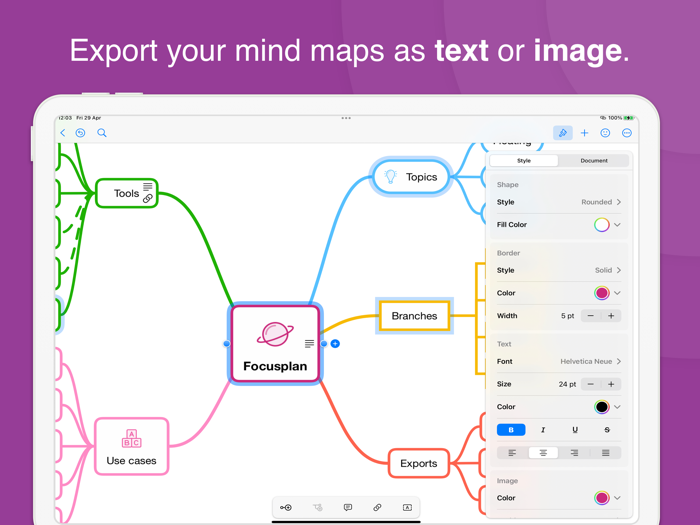The image size is (700, 525).
Task: Open the link icon on Tools node
Action: click(x=148, y=198)
